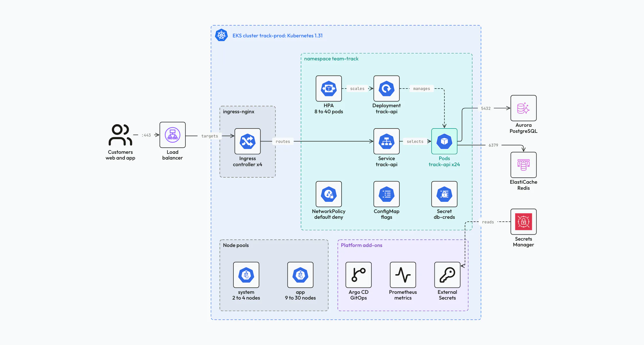Click the Prometheus metrics icon
The width and height of the screenshot is (644, 345).
pyautogui.click(x=403, y=275)
